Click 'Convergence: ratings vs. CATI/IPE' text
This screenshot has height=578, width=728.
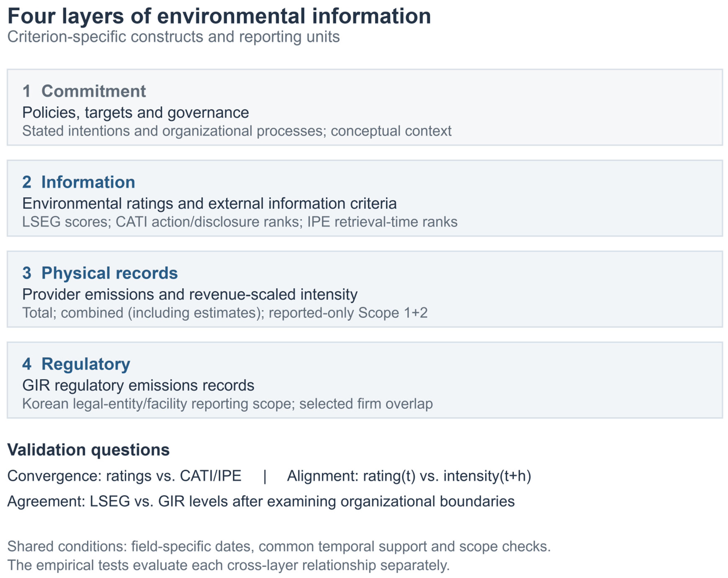click(124, 476)
